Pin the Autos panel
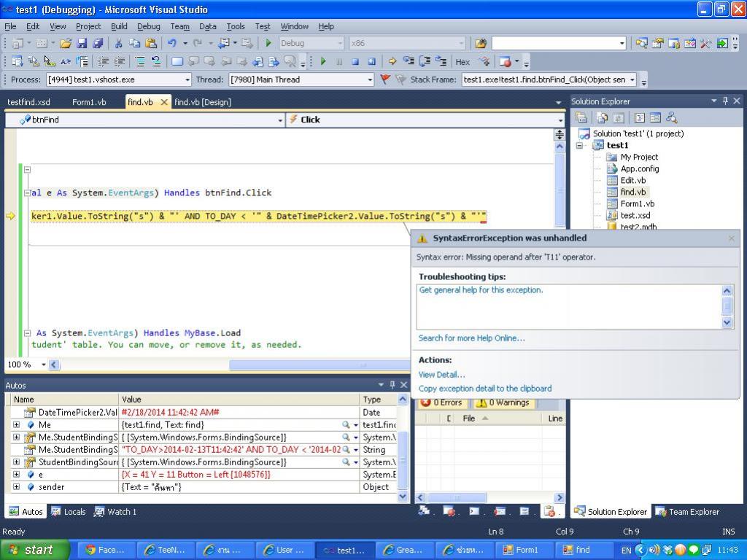 [x=392, y=385]
